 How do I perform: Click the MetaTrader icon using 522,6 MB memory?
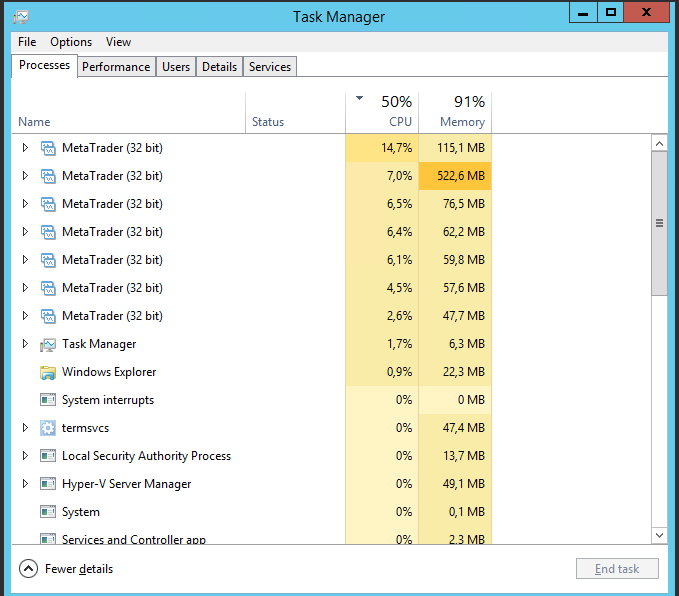48,176
